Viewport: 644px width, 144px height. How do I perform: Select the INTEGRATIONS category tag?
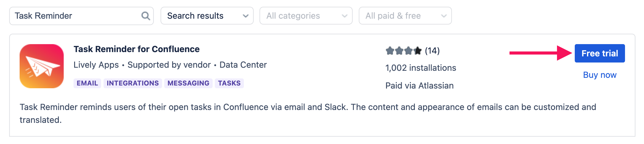(133, 83)
